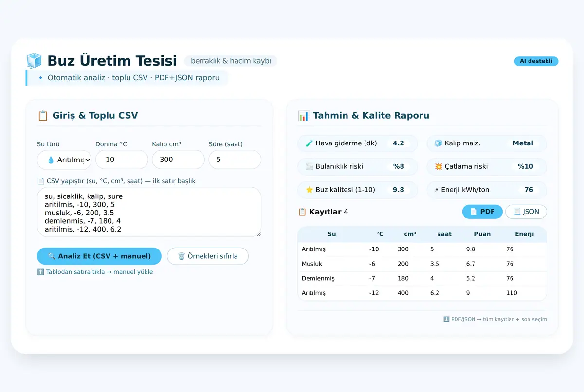Click inside the CSV paste textarea
584x392 pixels.
[149, 212]
